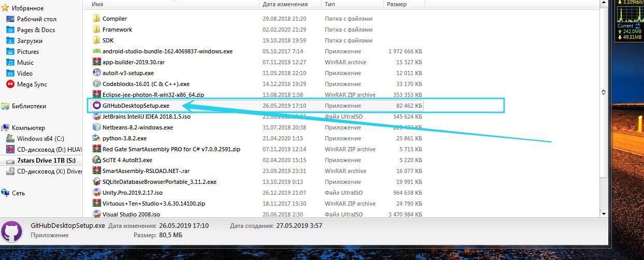Screen dimensions: 644x260
Task: Click large GitHub icon in details pane
Action: [12, 231]
